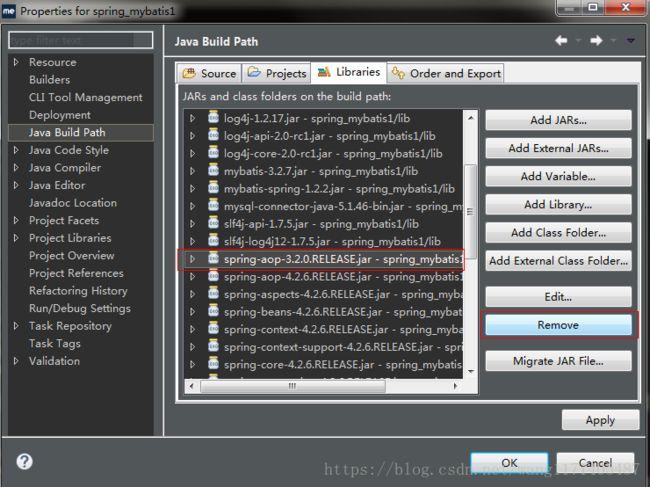Click the Edit... button
650x487 pixels.
[x=558, y=297]
